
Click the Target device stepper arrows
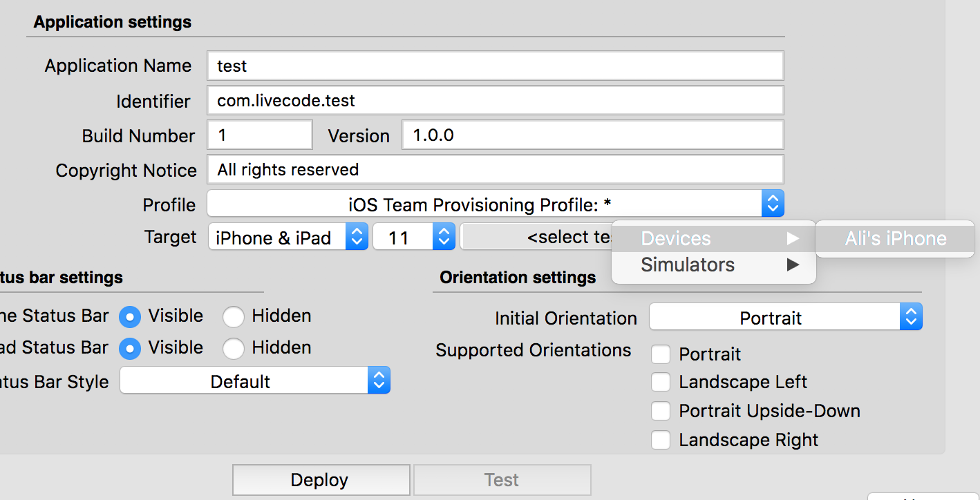click(357, 236)
